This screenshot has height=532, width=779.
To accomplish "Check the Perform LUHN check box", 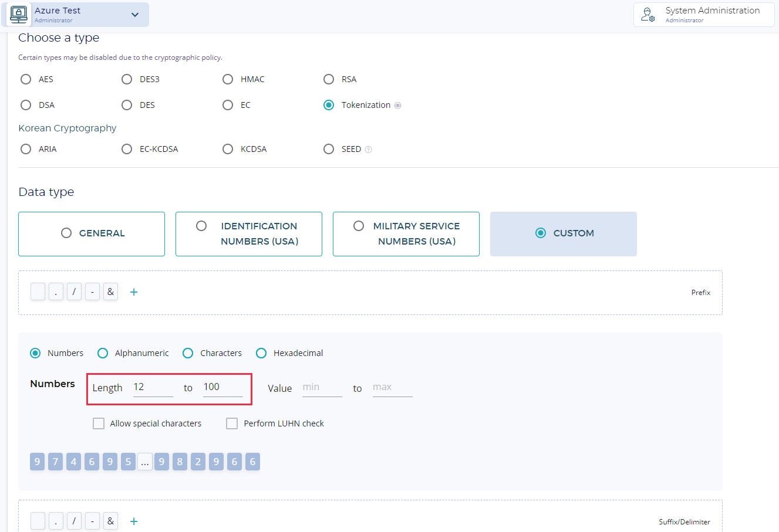I will point(232,423).
